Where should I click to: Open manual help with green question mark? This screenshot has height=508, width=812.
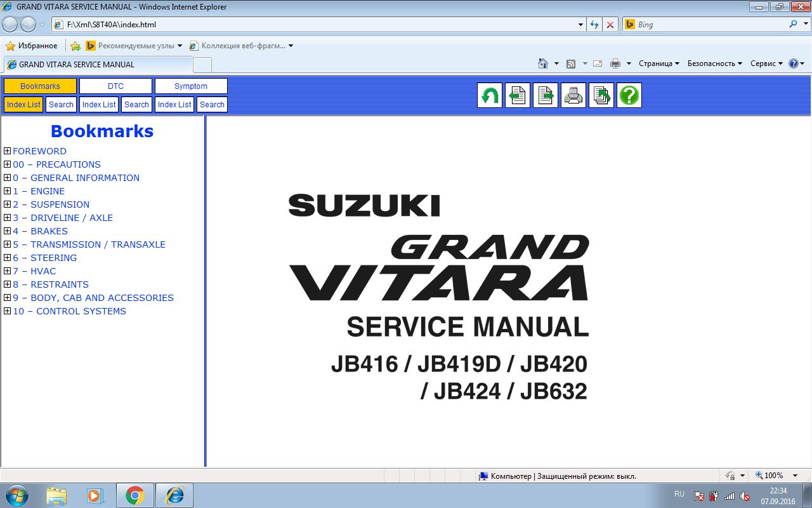tap(629, 95)
